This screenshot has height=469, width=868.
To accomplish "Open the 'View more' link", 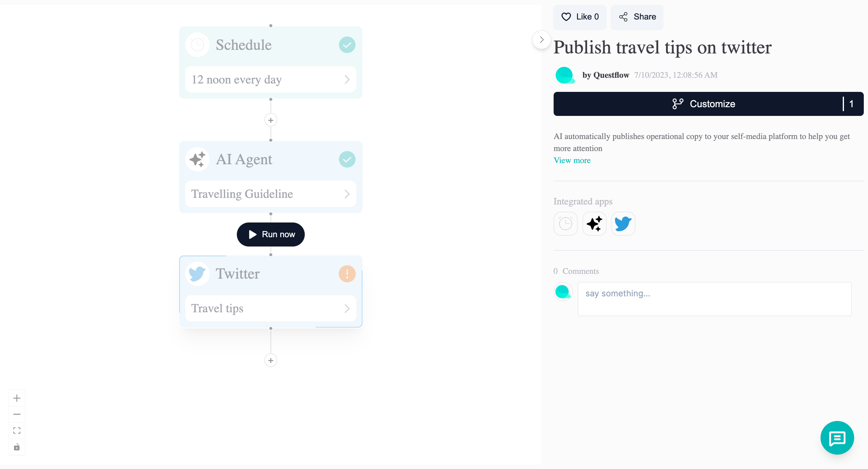I will coord(572,161).
